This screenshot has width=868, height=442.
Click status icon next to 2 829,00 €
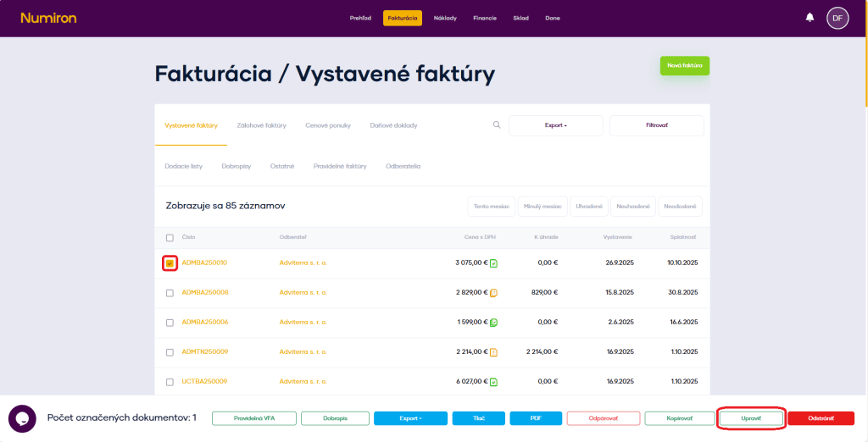point(493,293)
